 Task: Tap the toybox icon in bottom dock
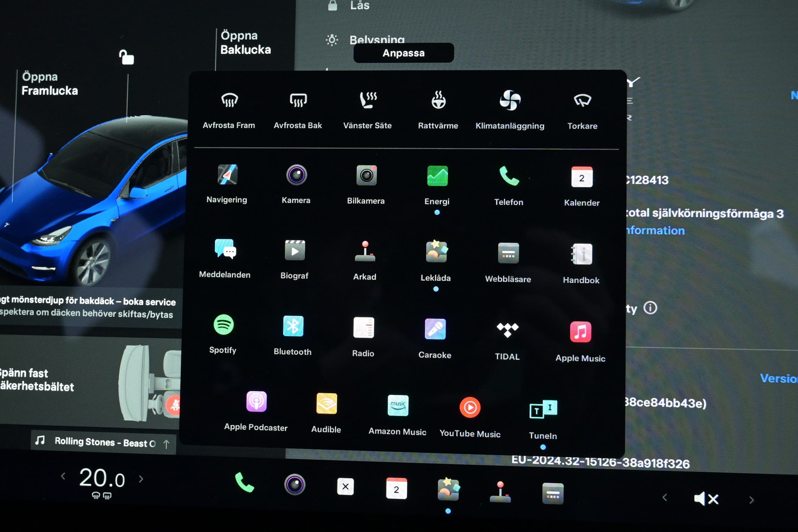[x=448, y=489]
